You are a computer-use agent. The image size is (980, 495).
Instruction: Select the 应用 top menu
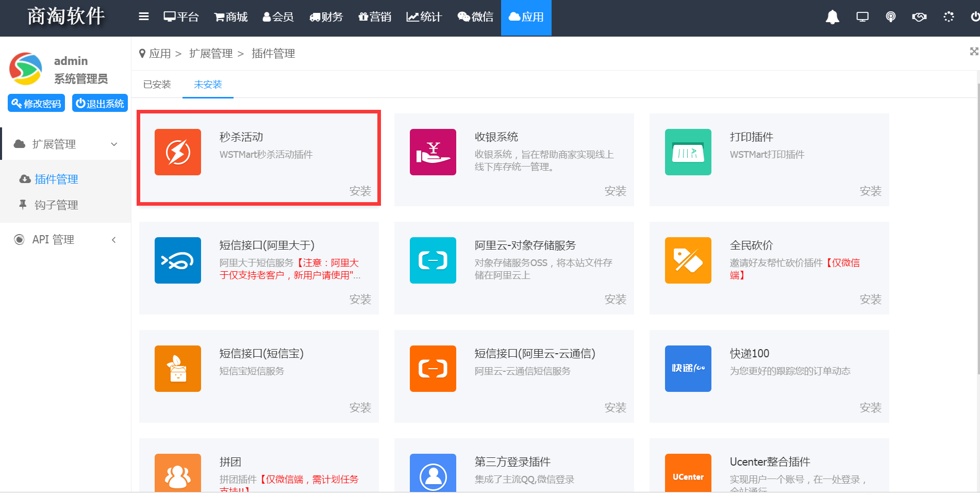(526, 17)
